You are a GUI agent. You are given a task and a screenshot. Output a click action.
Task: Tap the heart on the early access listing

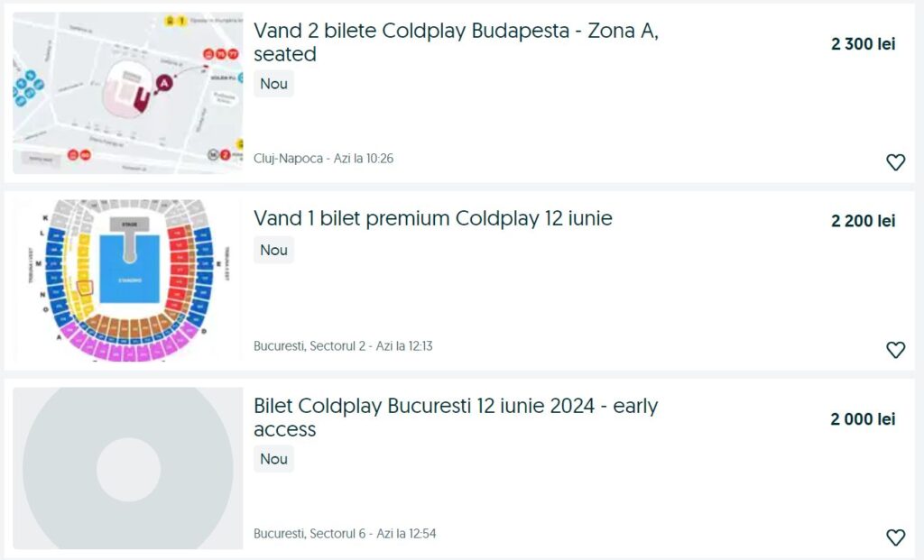tap(895, 537)
